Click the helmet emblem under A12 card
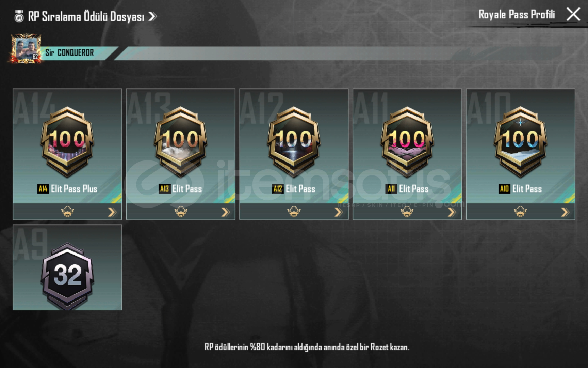 click(294, 212)
